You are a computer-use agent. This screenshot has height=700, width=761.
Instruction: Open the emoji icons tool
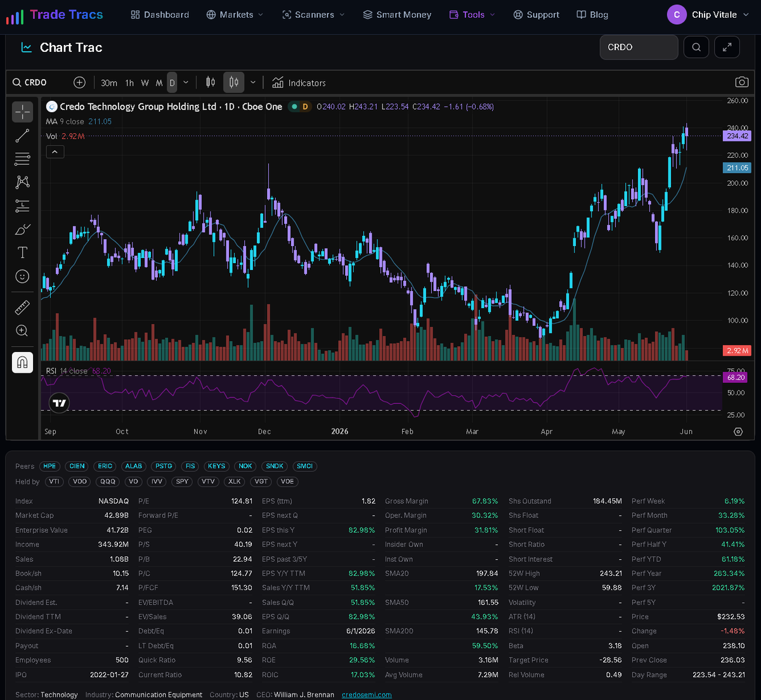tap(22, 276)
